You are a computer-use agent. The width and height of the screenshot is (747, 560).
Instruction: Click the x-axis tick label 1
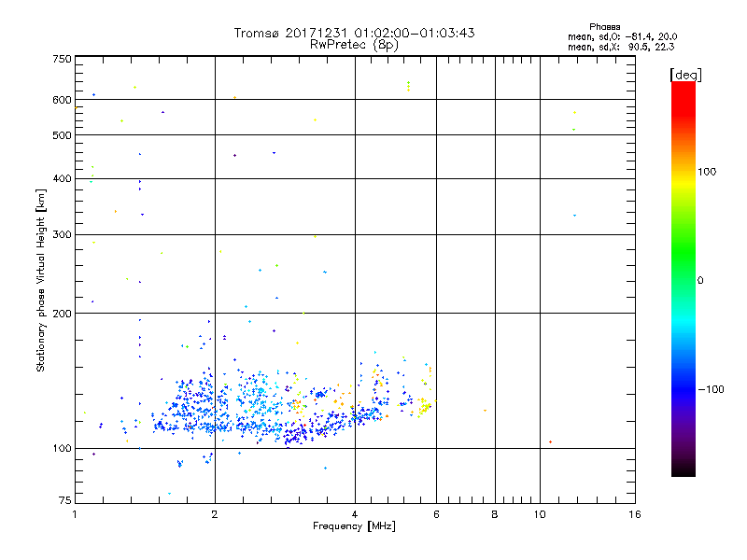click(x=75, y=514)
